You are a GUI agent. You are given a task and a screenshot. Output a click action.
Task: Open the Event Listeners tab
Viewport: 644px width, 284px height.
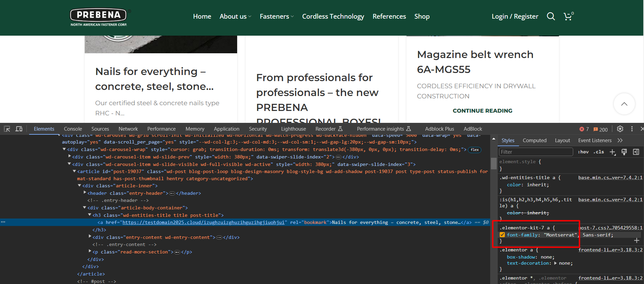click(x=595, y=140)
